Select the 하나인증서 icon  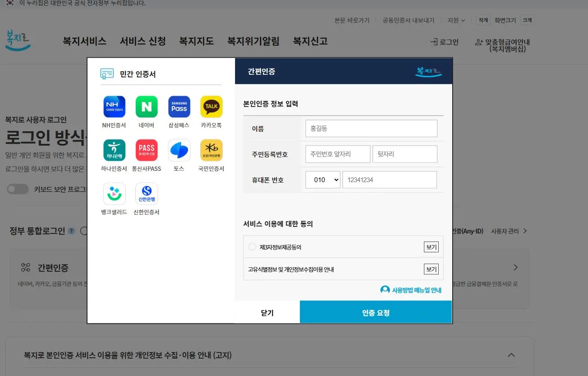click(114, 150)
